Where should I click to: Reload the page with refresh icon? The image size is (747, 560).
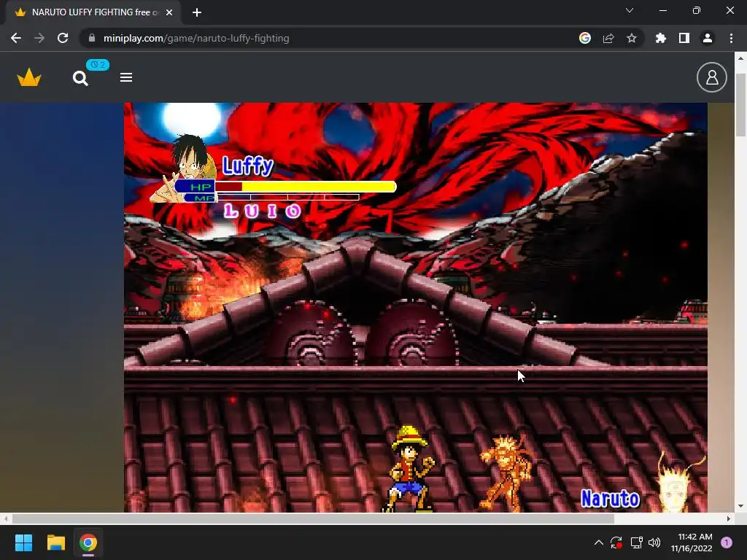click(63, 38)
